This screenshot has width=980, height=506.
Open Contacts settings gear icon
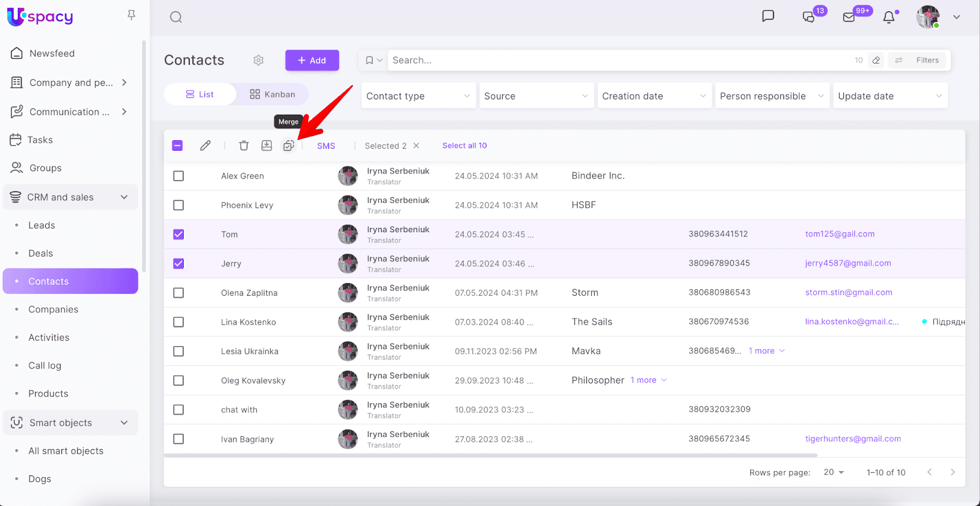pyautogui.click(x=258, y=60)
